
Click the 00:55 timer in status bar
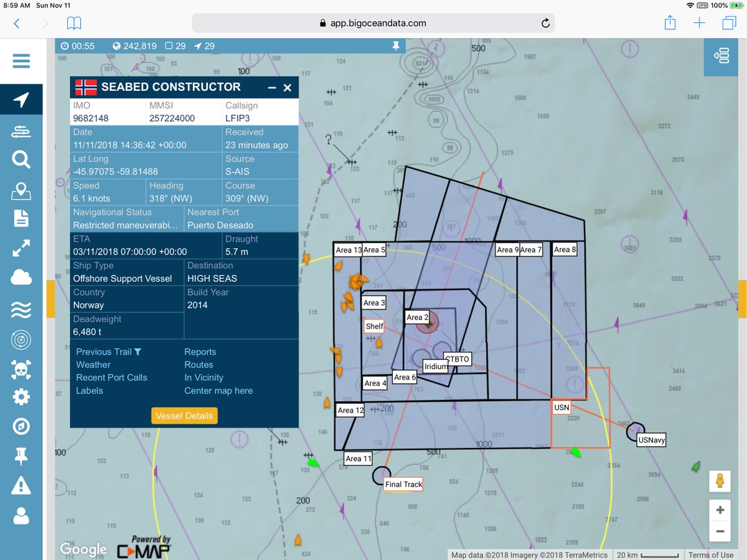[x=78, y=46]
